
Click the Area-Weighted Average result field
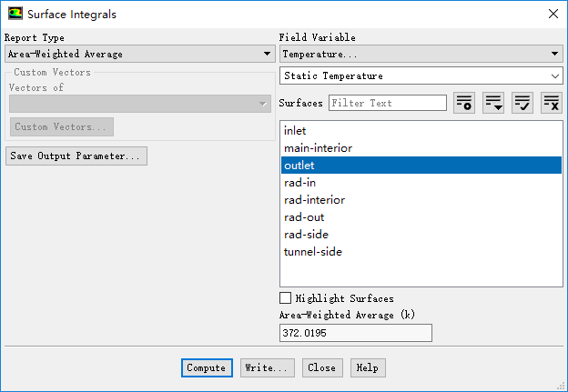355,333
